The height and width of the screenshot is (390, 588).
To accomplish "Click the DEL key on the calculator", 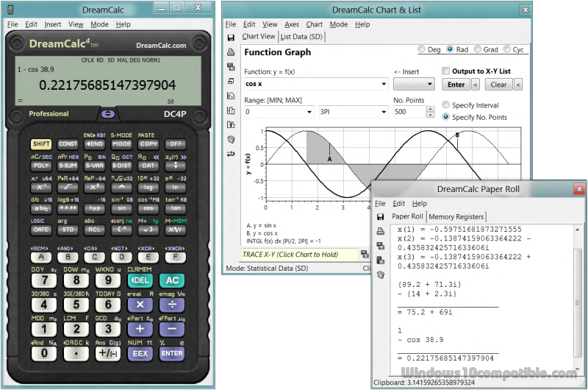I will tap(140, 280).
